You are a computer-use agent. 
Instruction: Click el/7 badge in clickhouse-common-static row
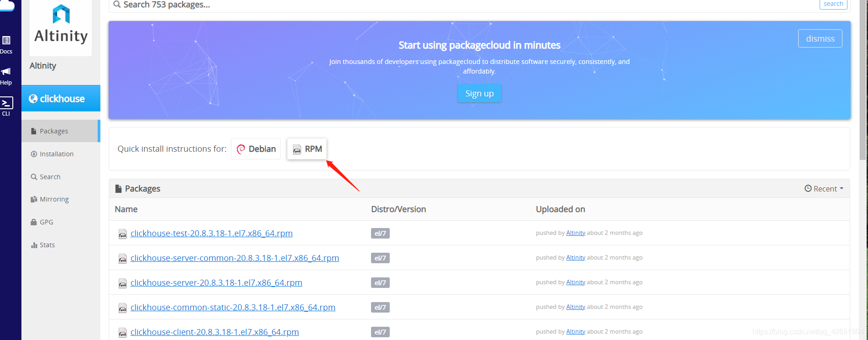coord(380,308)
